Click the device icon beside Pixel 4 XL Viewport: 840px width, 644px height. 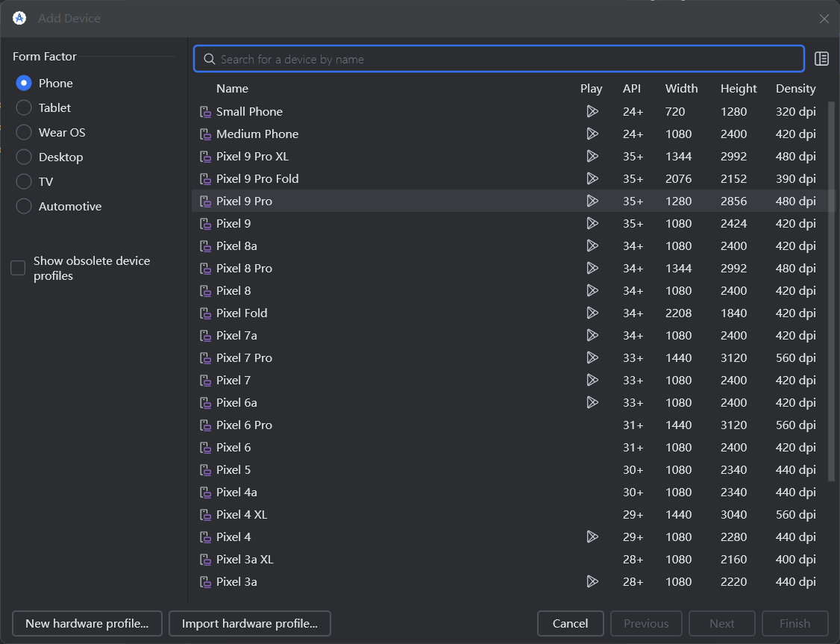205,514
